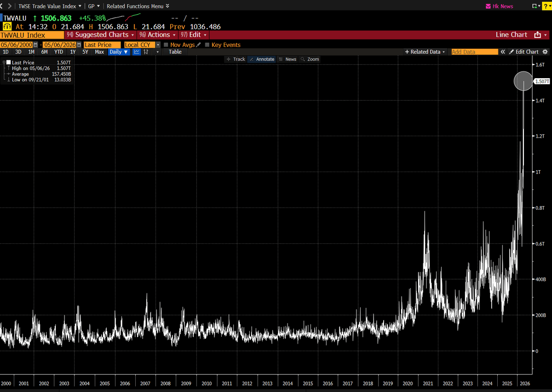Click the Add Data input field

[x=474, y=52]
